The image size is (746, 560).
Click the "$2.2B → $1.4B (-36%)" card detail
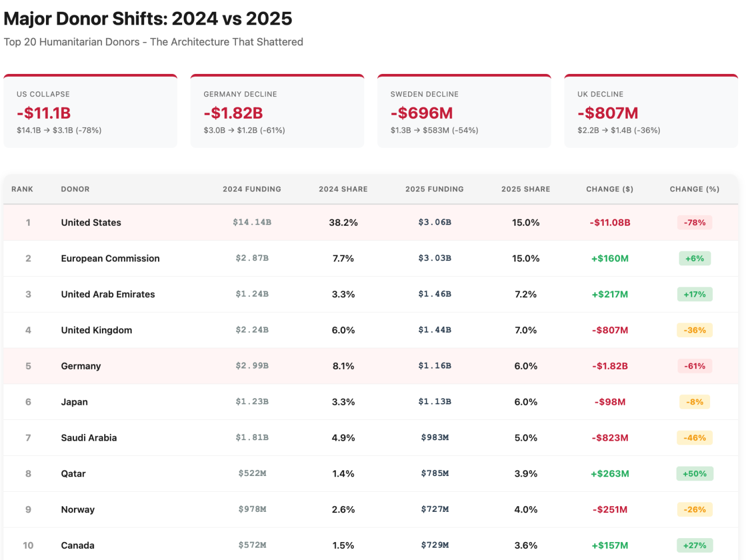[x=619, y=130]
